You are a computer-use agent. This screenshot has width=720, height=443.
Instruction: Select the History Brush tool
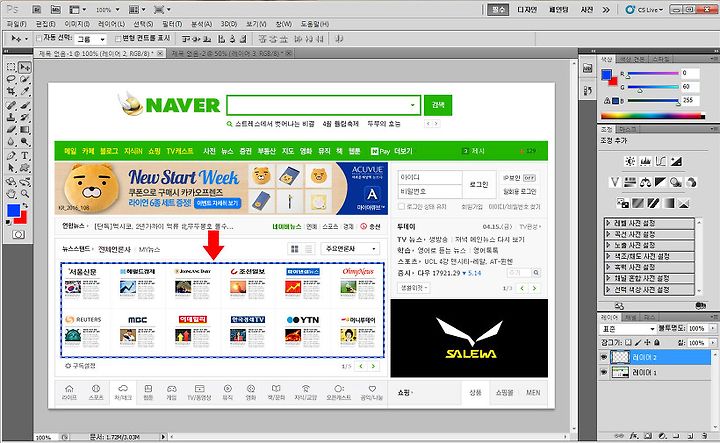click(x=25, y=118)
